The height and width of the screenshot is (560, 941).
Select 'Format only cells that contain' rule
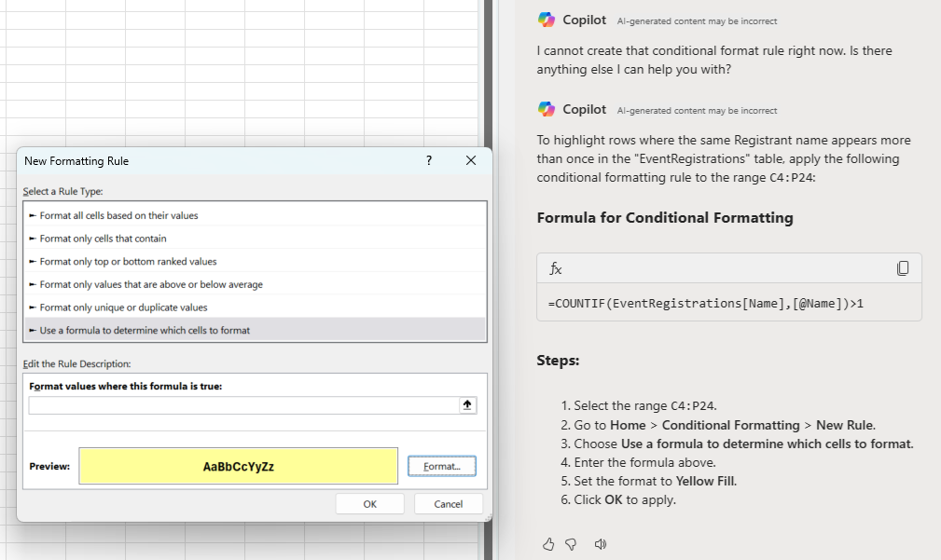(255, 238)
